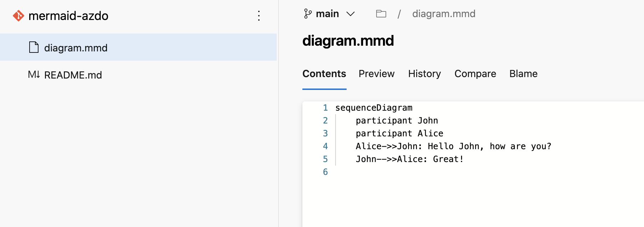
Task: Open the mermaid-azdo repository name
Action: [x=68, y=16]
